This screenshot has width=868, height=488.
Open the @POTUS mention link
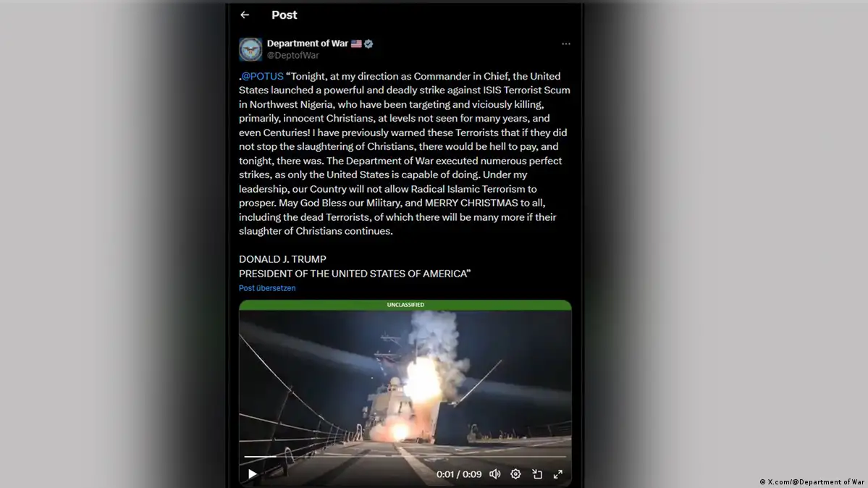[x=262, y=77]
